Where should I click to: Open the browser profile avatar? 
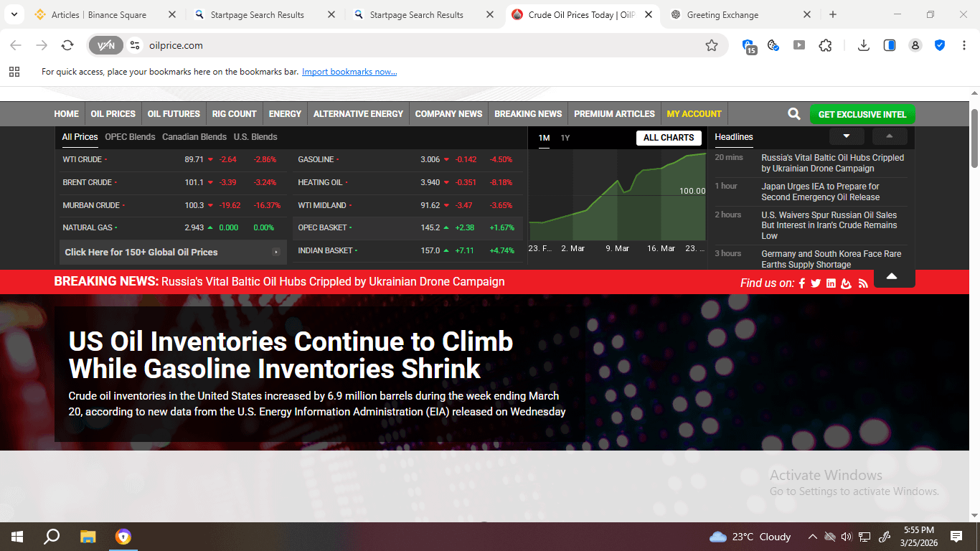point(915,45)
